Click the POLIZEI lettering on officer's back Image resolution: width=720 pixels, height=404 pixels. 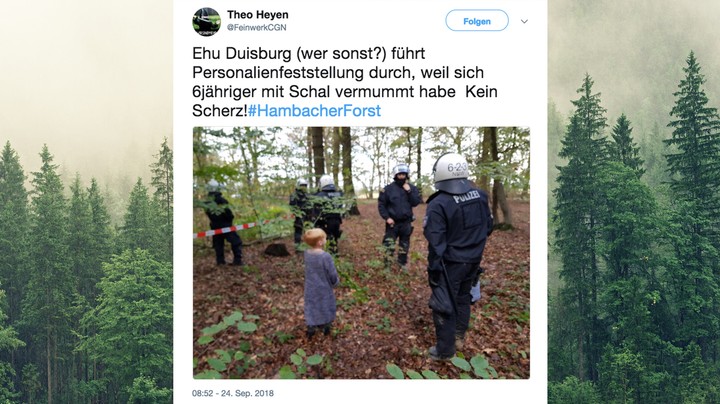tap(467, 197)
